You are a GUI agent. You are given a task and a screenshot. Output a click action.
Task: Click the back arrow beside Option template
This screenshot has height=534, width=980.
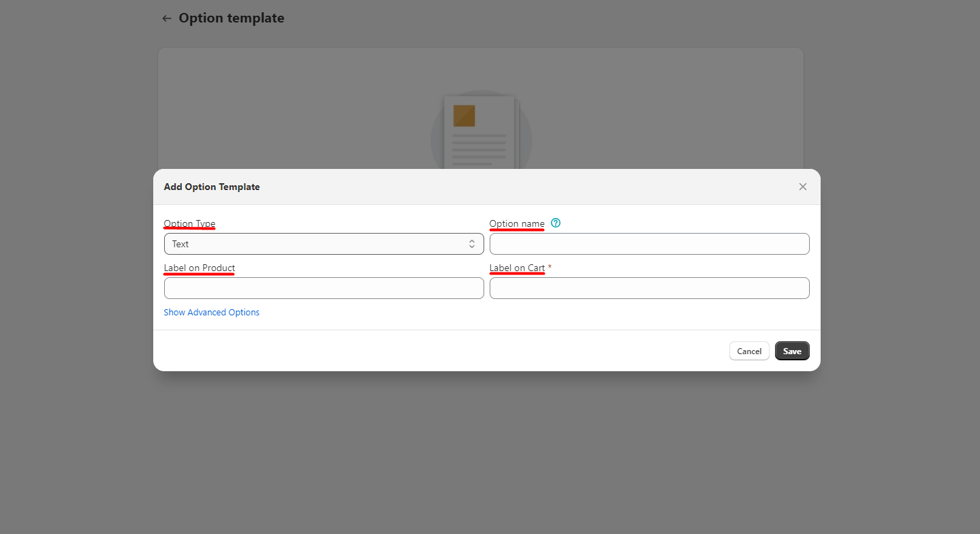[x=166, y=18]
